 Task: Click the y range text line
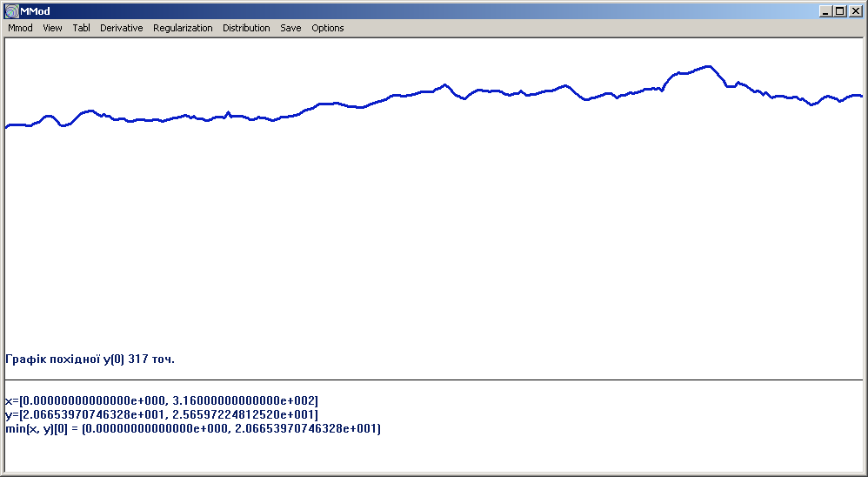point(162,414)
